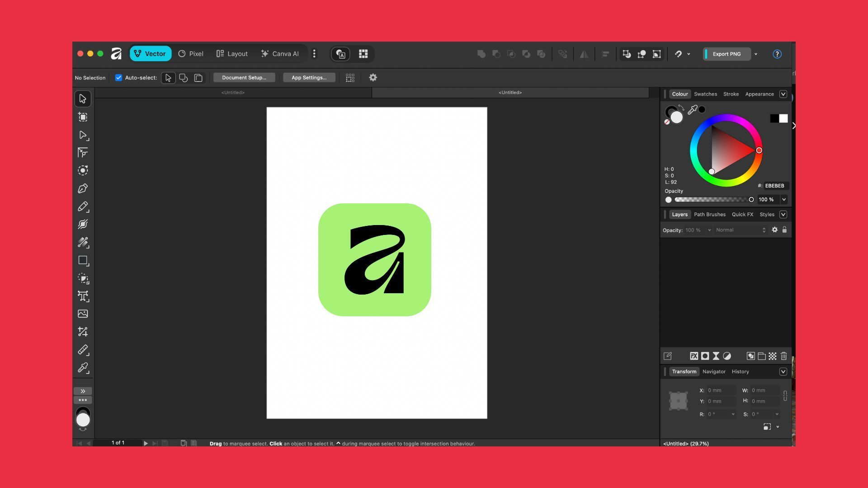
Task: Switch to the Swatches tab
Action: (705, 94)
